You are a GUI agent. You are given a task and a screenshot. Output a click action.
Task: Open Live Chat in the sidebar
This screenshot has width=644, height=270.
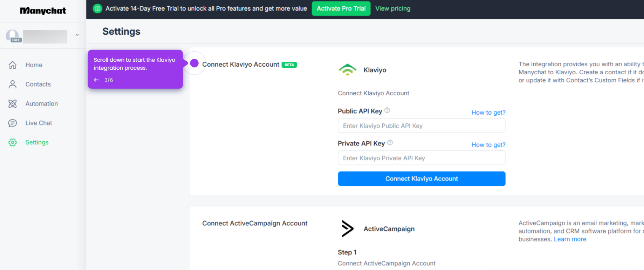coord(39,123)
